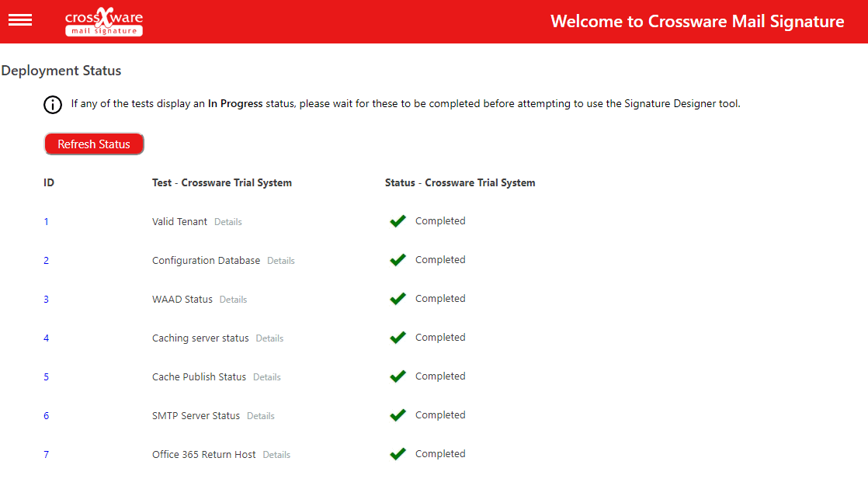Click the green checkmark beside Office 365 Return Host

coord(398,453)
